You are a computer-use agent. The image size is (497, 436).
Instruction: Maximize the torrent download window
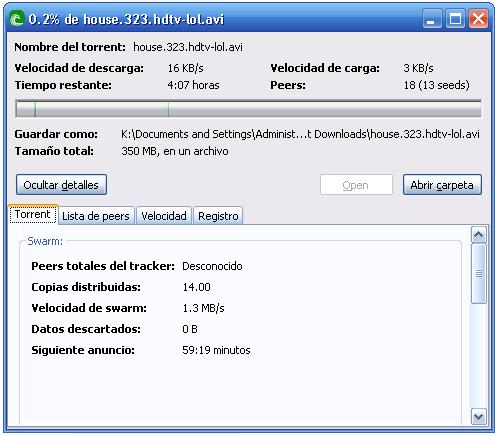click(455, 19)
